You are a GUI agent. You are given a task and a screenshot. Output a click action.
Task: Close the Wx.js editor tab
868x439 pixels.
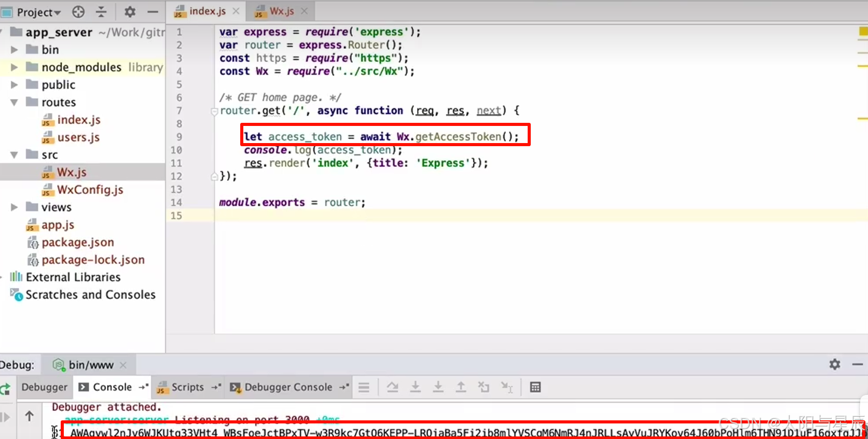click(x=304, y=11)
